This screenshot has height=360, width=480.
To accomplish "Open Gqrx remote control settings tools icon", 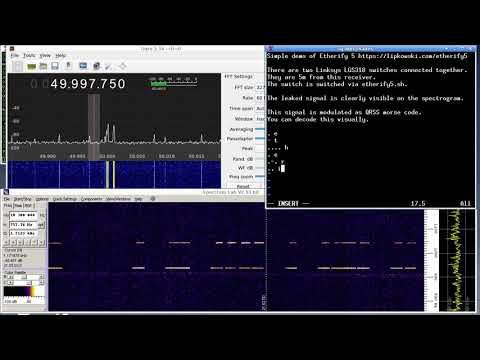I will point(109,66).
